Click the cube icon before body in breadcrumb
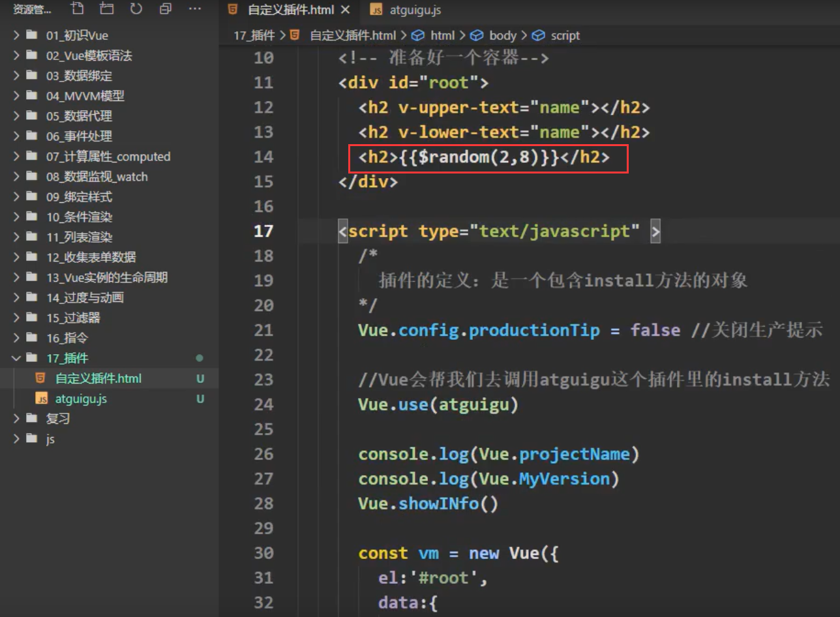 477,35
